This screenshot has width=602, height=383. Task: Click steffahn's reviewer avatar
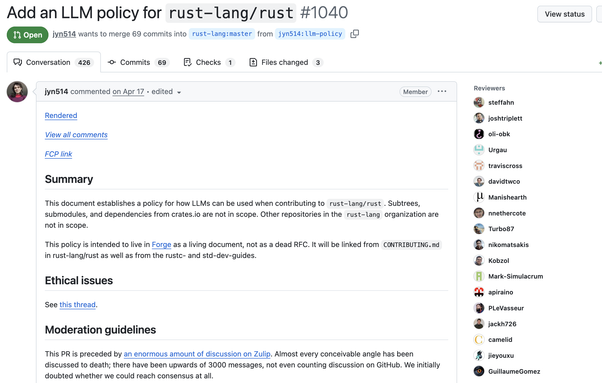coord(479,102)
